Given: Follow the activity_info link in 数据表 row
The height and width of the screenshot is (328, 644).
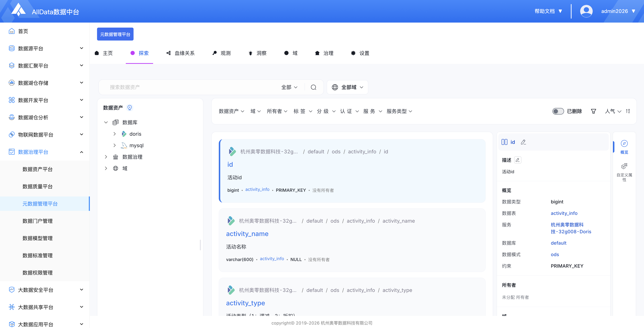Looking at the screenshot, I should click(x=564, y=213).
